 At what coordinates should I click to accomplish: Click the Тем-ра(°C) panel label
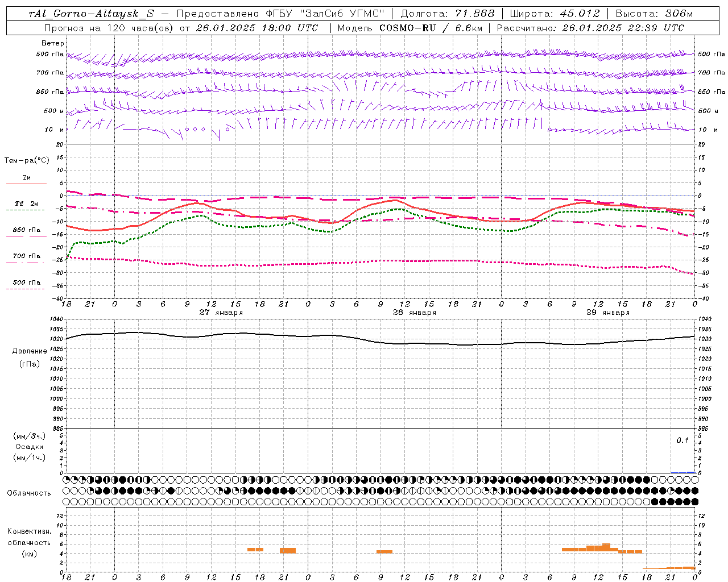pyautogui.click(x=27, y=161)
